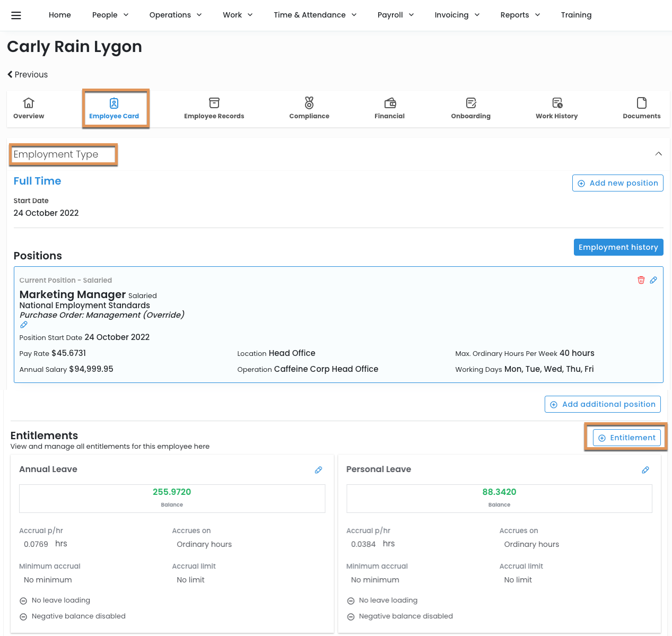Switch to the Employee Records tab
672x636 pixels.
click(214, 108)
